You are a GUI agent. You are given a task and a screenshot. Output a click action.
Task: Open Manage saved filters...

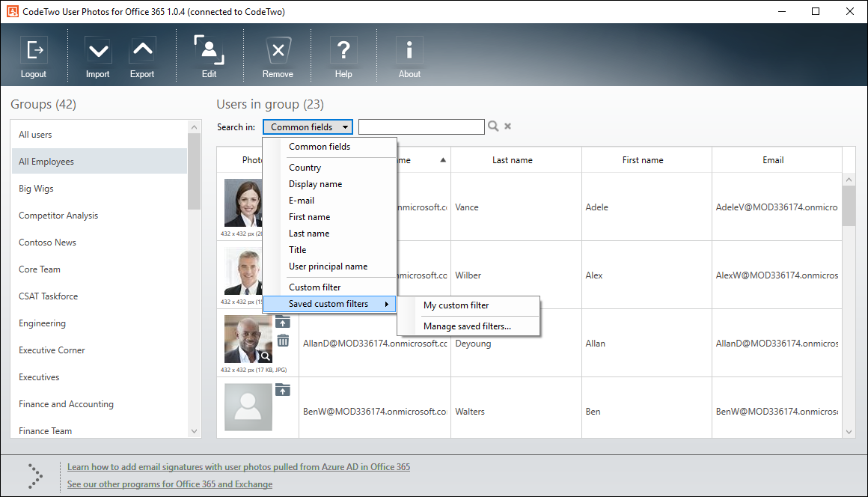click(467, 326)
